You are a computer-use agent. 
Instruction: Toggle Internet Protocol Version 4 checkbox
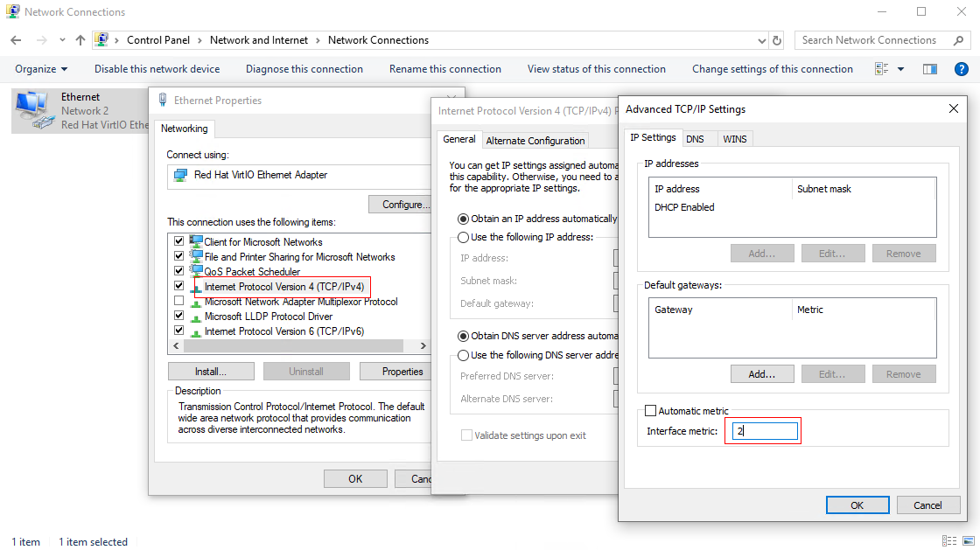(x=178, y=286)
